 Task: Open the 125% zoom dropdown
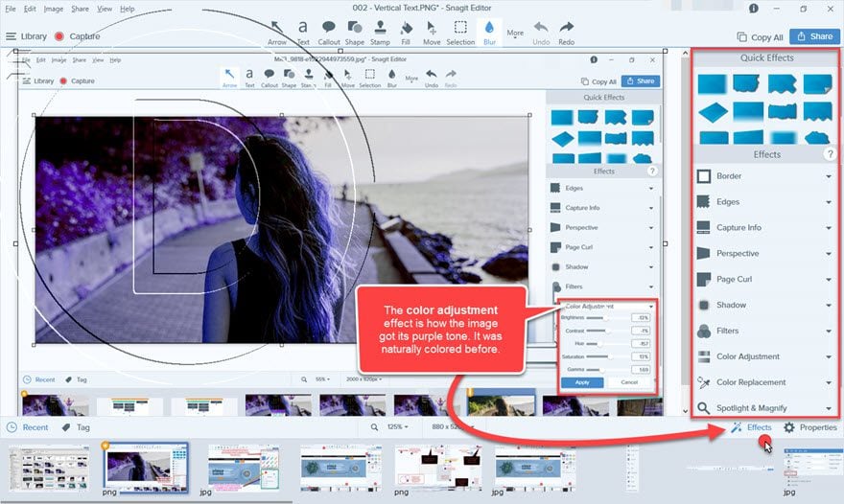[395, 427]
